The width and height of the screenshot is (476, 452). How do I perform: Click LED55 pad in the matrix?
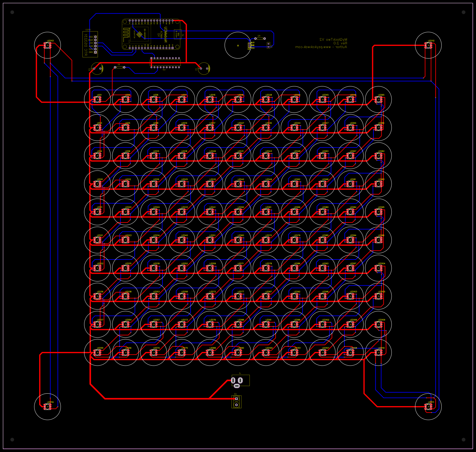tap(97, 353)
